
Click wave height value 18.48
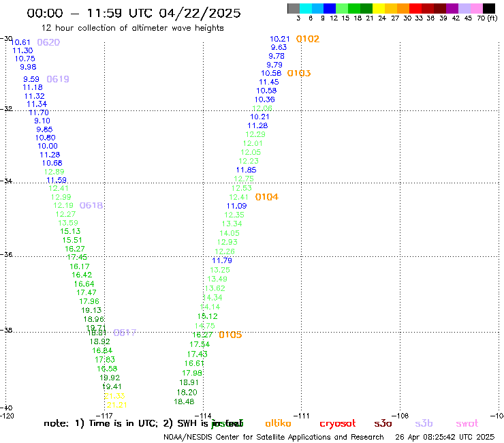point(184,401)
